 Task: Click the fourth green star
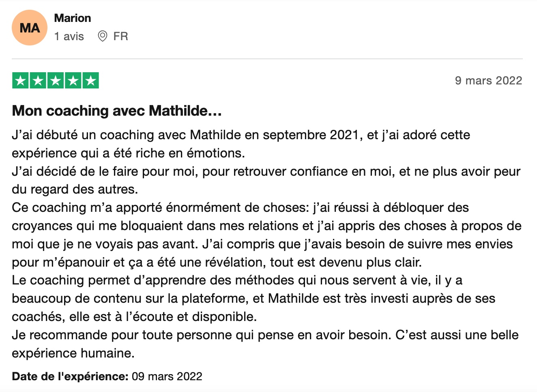pyautogui.click(x=73, y=80)
